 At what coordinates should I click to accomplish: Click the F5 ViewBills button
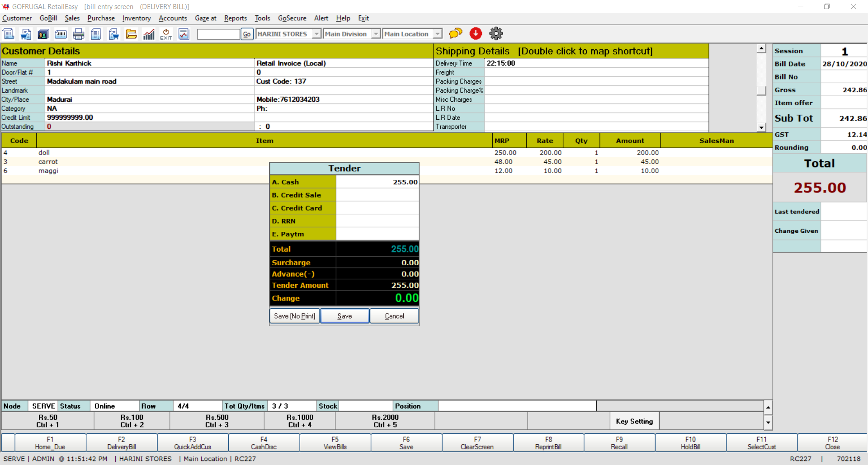pos(335,443)
